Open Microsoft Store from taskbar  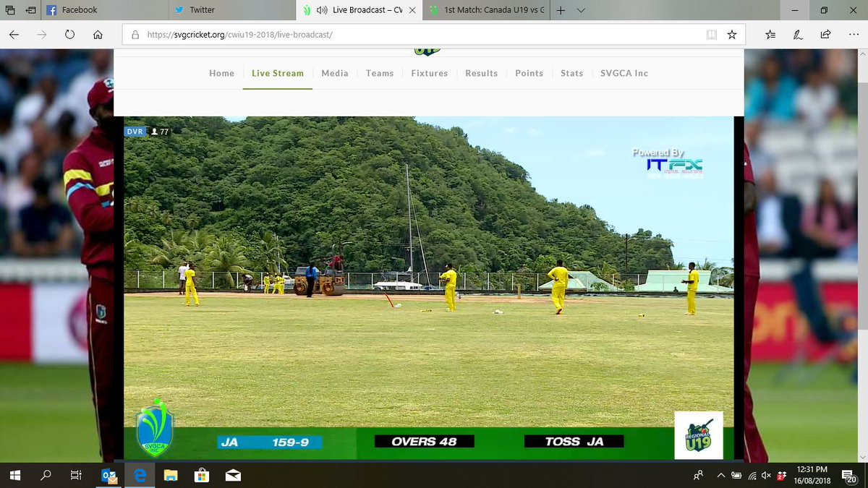click(202, 475)
